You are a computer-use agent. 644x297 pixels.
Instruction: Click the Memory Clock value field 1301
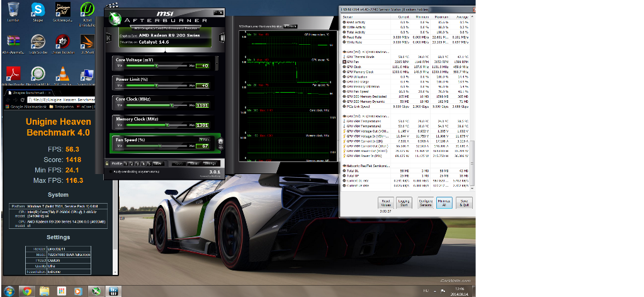point(203,125)
